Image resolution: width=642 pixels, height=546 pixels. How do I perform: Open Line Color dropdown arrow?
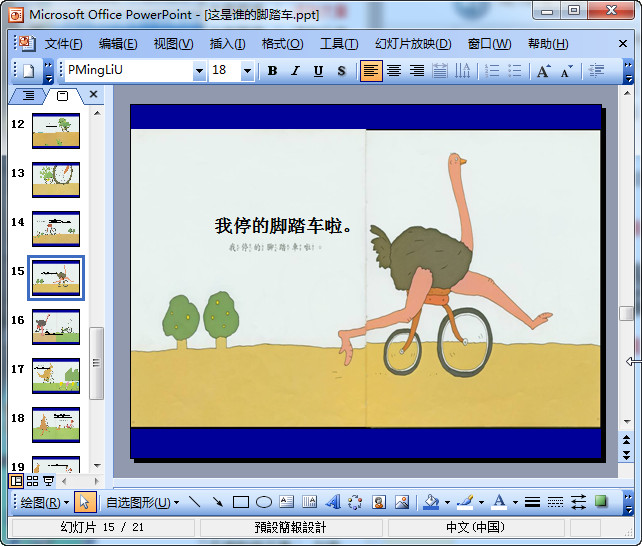click(481, 503)
